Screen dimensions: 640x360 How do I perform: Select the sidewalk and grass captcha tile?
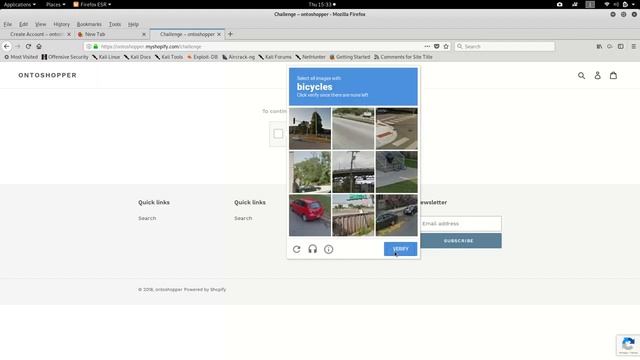397,172
